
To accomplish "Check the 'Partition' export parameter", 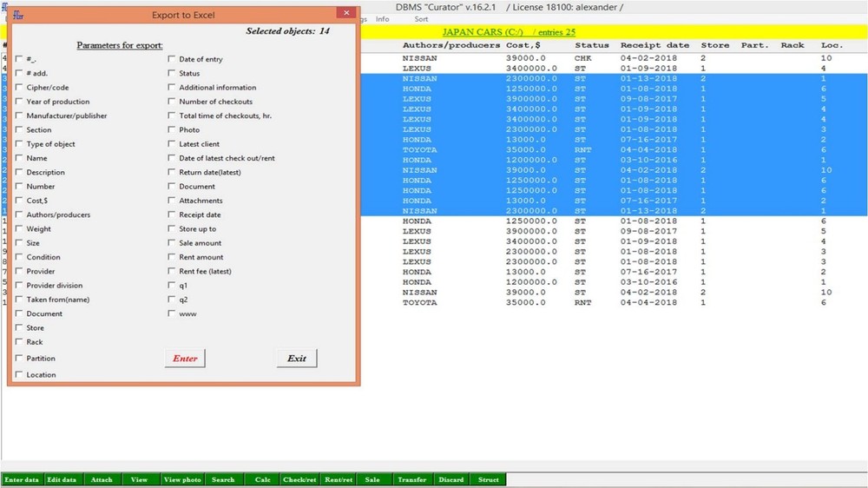I will click(x=19, y=358).
